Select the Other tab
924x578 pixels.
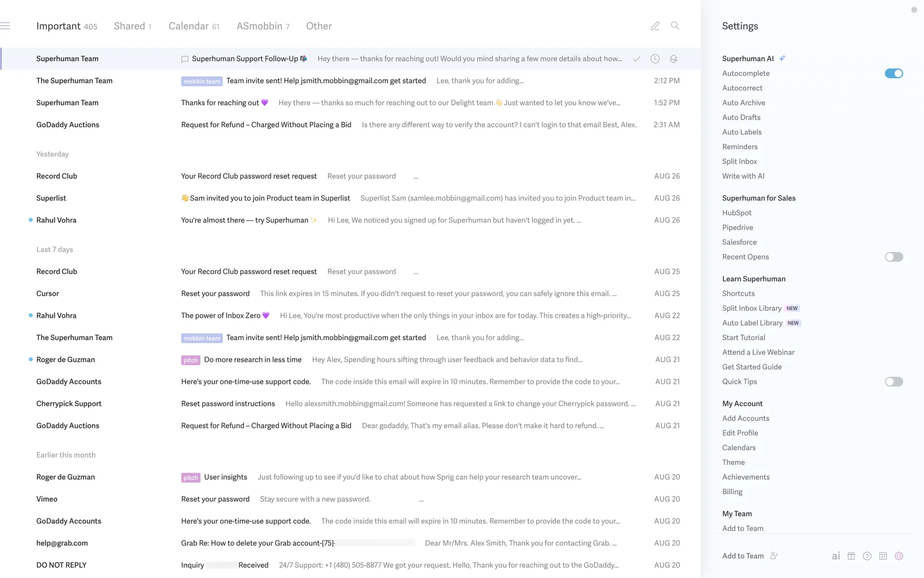tap(319, 26)
